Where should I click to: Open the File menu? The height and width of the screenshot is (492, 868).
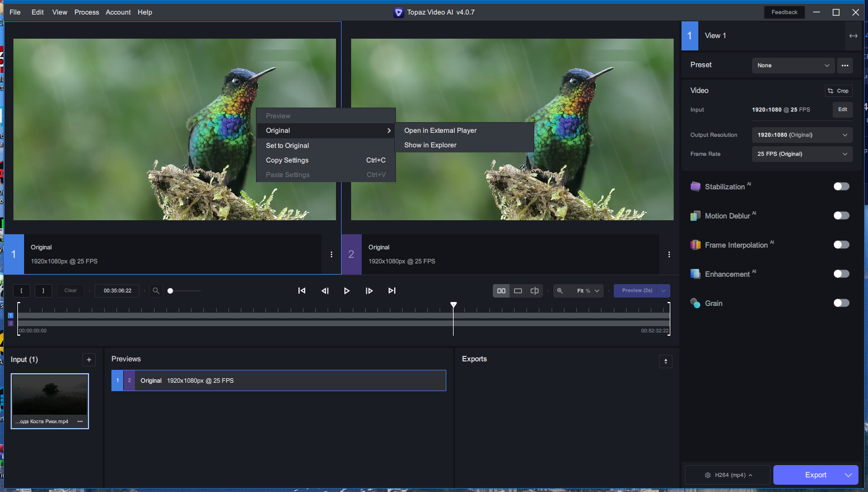point(15,12)
